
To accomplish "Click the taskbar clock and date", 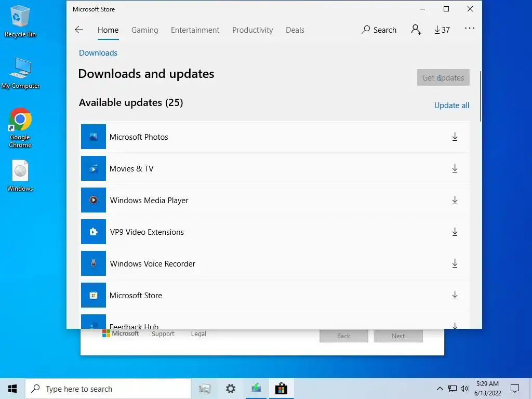I will (x=487, y=389).
